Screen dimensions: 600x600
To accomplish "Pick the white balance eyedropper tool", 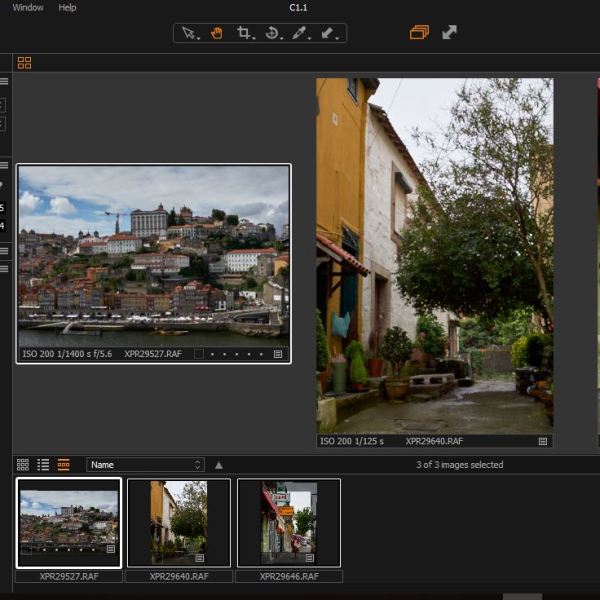I will point(299,33).
